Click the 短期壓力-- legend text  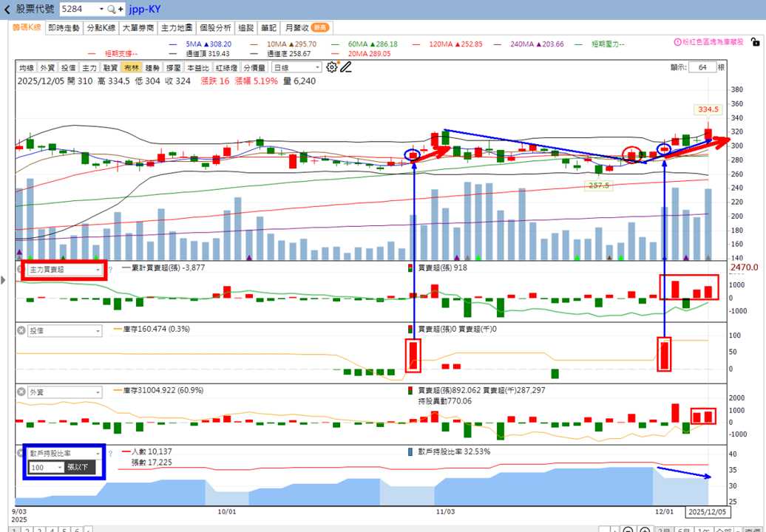pos(609,44)
